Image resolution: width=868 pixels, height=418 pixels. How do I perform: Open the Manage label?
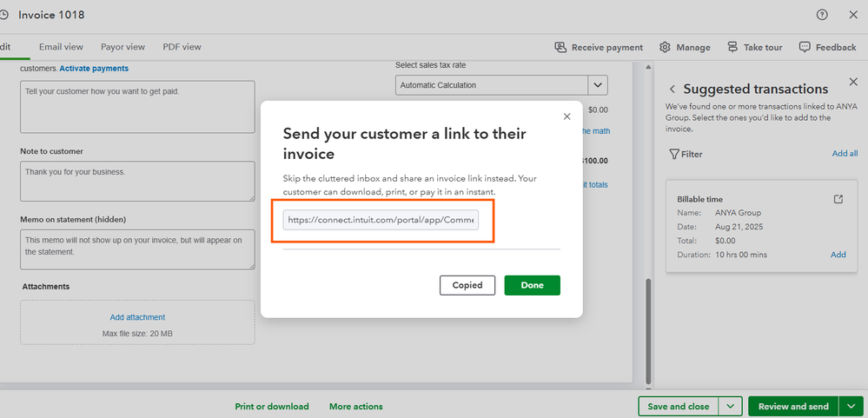(x=693, y=48)
